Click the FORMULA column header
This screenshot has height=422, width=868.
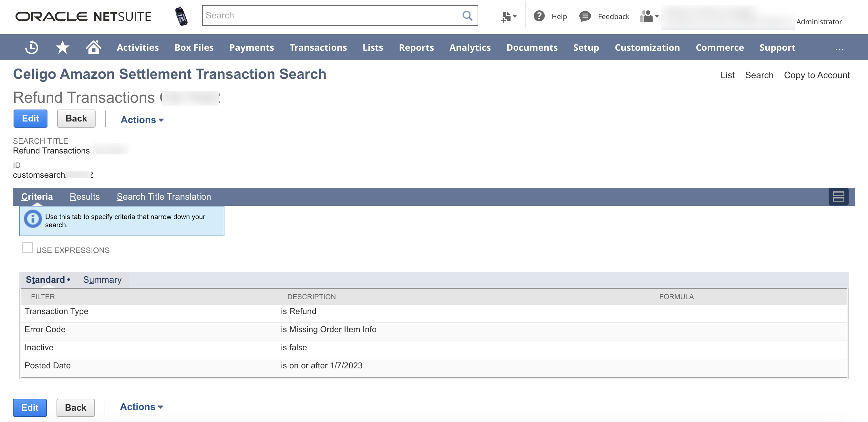(x=676, y=296)
